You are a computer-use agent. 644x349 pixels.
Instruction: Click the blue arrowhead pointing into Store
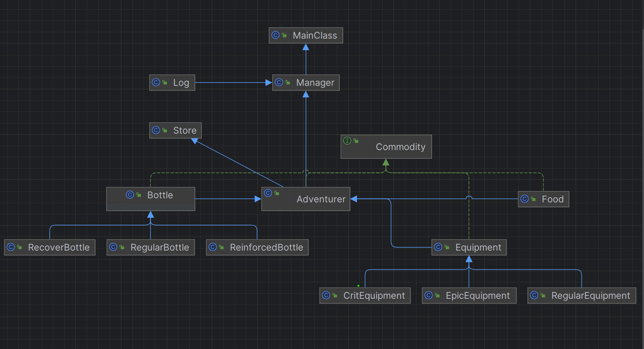[195, 141]
